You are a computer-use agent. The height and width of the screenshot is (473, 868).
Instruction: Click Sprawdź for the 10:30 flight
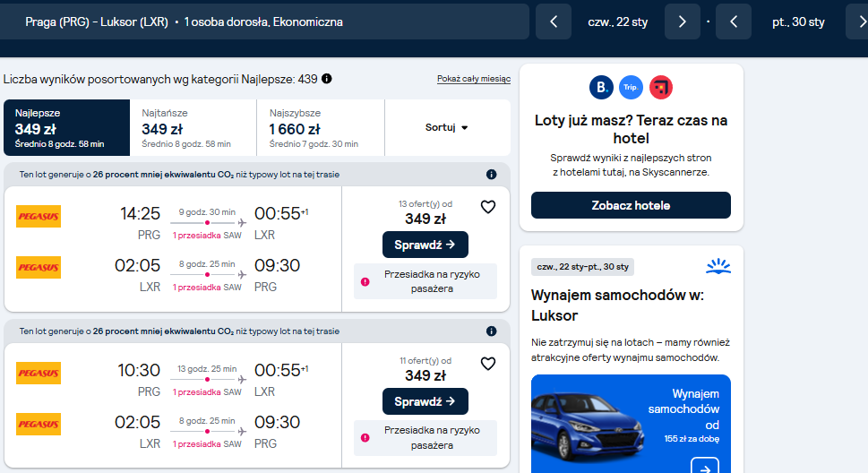pyautogui.click(x=425, y=401)
